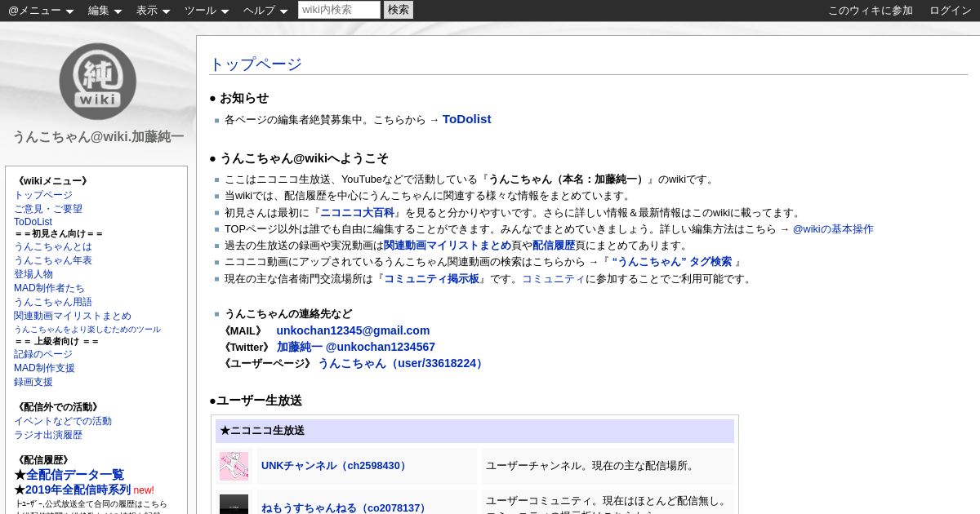
Task: Open MAD制作者たち in the sidebar
Action: click(49, 288)
